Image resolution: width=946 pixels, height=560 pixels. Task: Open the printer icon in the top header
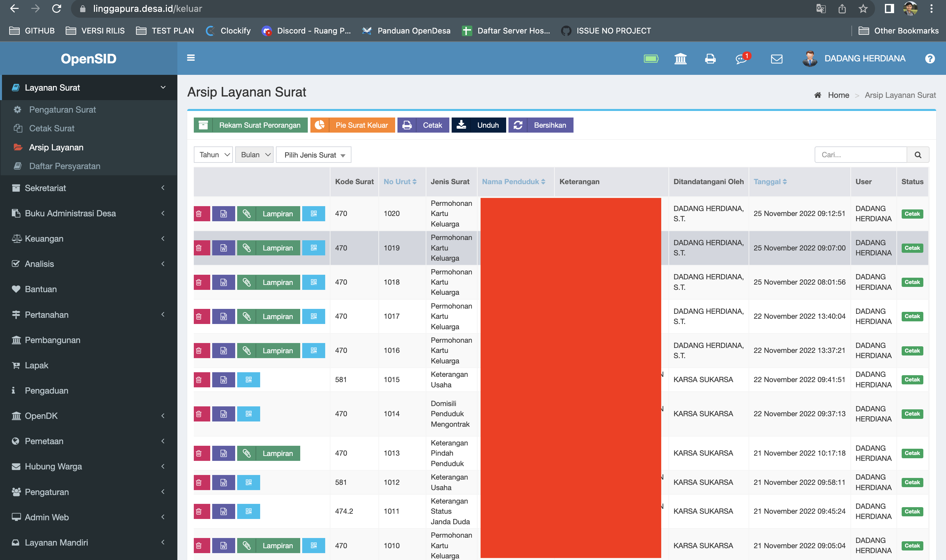point(710,59)
